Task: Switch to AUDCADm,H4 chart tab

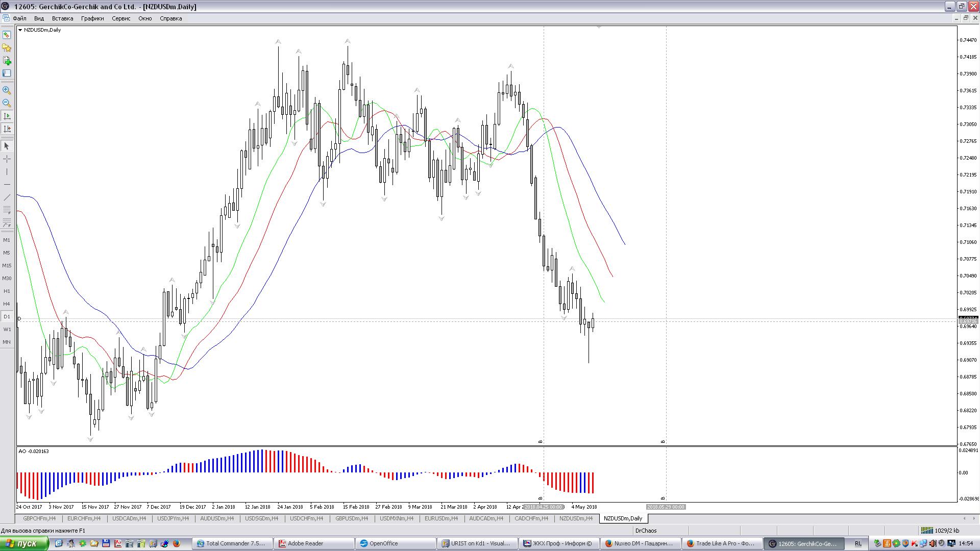Action: point(486,518)
